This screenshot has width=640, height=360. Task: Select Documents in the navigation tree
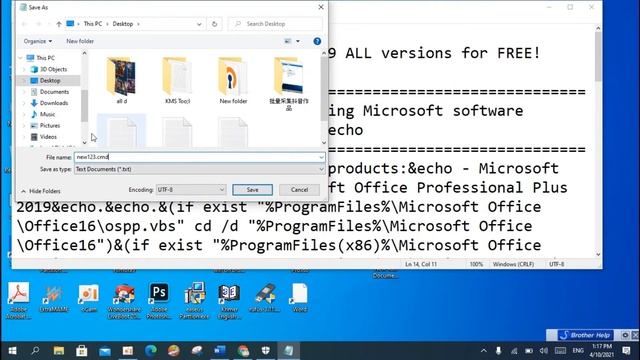pyautogui.click(x=54, y=92)
